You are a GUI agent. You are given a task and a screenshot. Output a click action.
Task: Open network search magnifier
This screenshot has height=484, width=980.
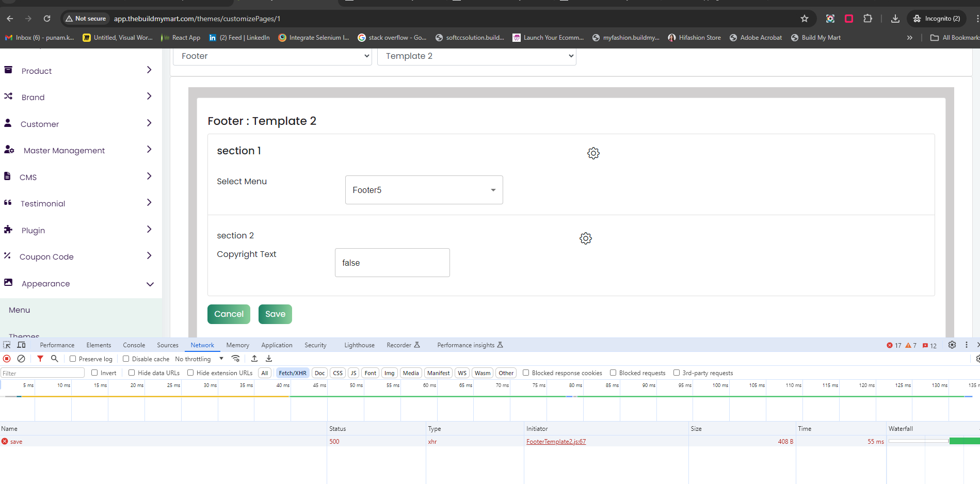pyautogui.click(x=55, y=359)
